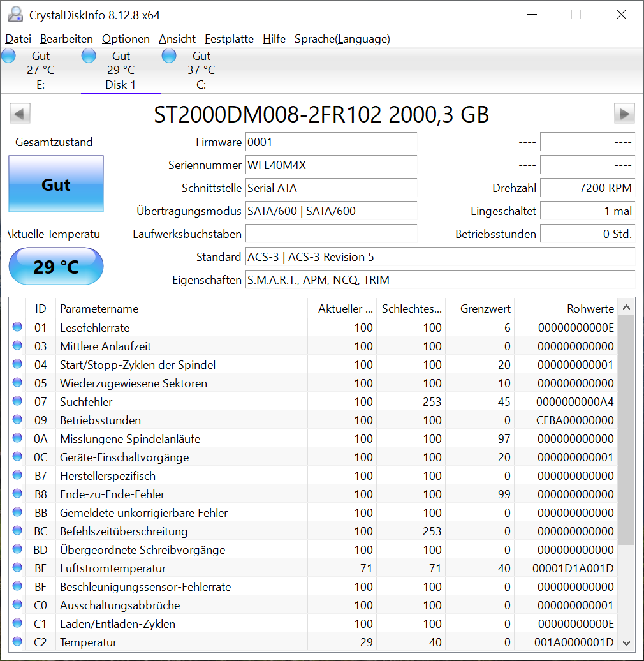Click the Standard field ACS-3 Revision 5
The image size is (644, 661).
440,256
